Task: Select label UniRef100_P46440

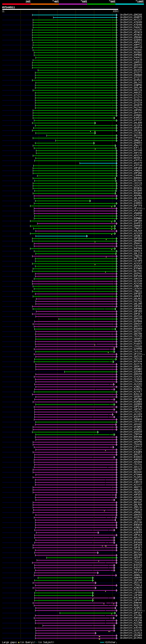Action: (131, 50)
